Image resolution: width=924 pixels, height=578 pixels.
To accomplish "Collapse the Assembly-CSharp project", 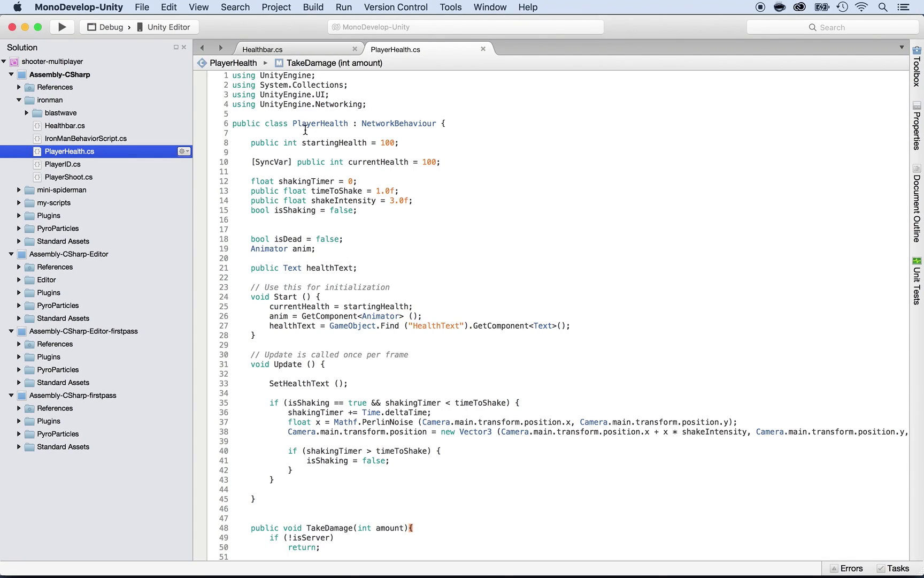I will tap(11, 74).
